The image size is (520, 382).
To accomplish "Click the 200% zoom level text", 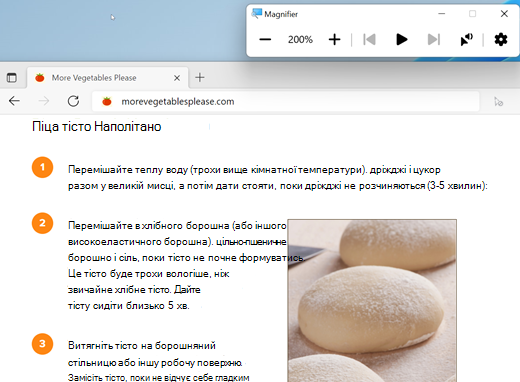I will click(300, 40).
